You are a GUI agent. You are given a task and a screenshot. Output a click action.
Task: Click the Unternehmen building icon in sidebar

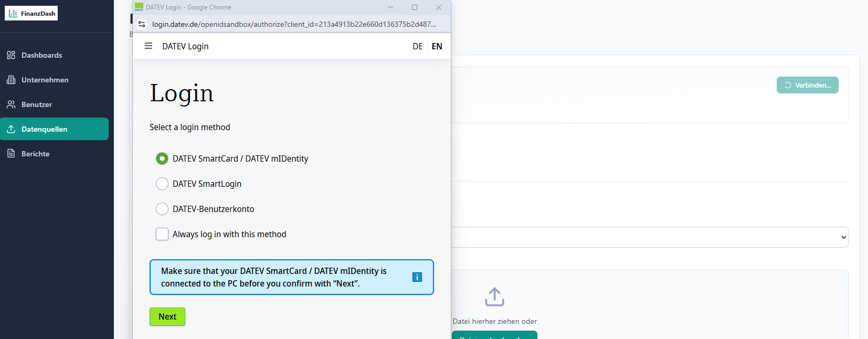[11, 80]
